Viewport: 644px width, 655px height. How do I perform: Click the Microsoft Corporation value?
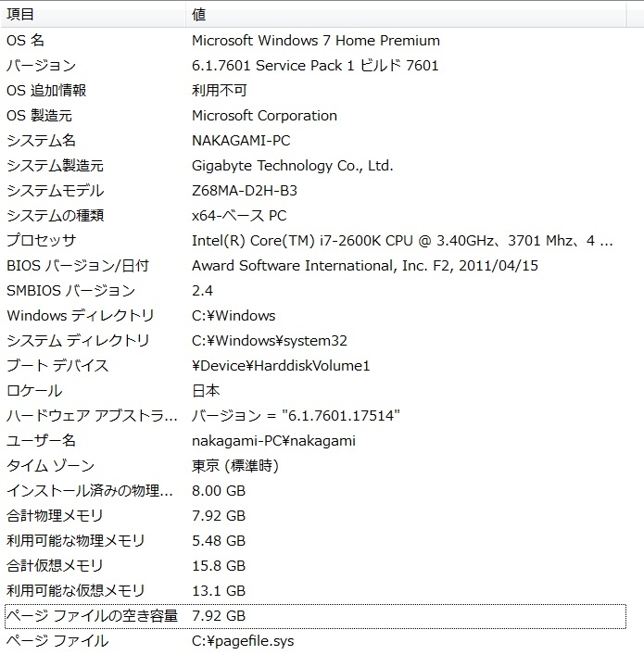tap(264, 116)
